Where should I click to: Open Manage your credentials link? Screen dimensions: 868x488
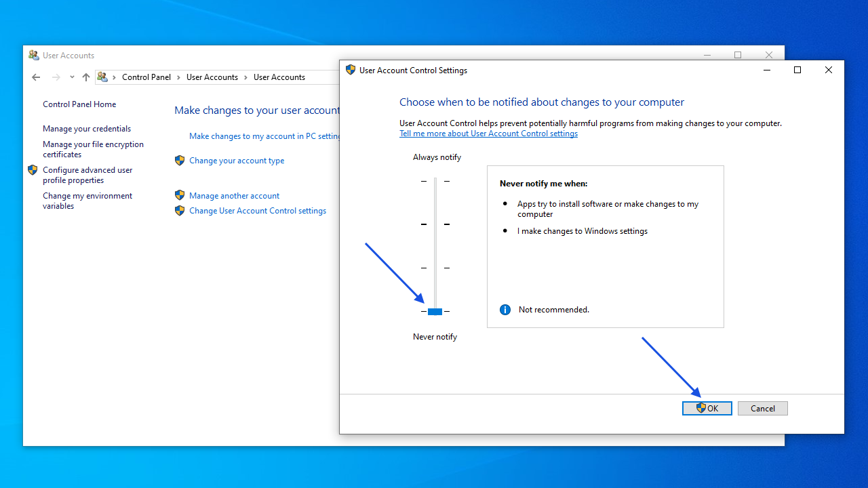click(x=87, y=129)
